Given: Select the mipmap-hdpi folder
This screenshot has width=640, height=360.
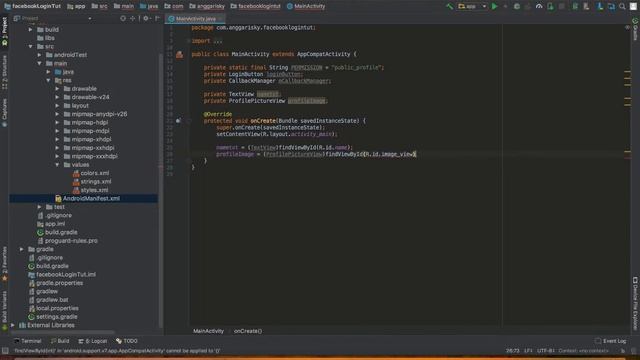Looking at the screenshot, I should click(x=86, y=122).
